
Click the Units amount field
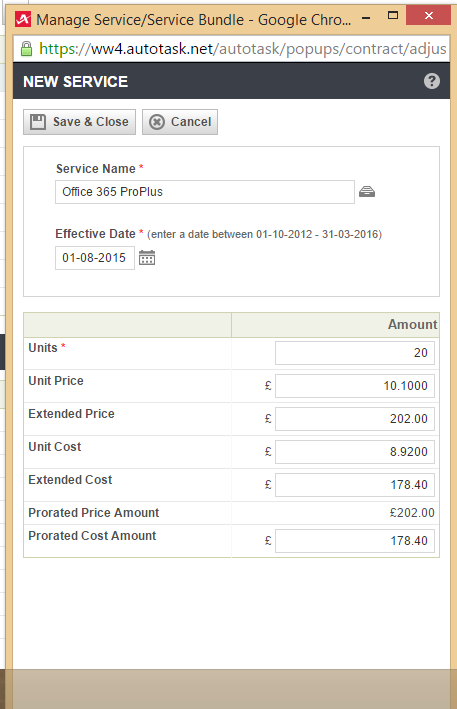(355, 353)
